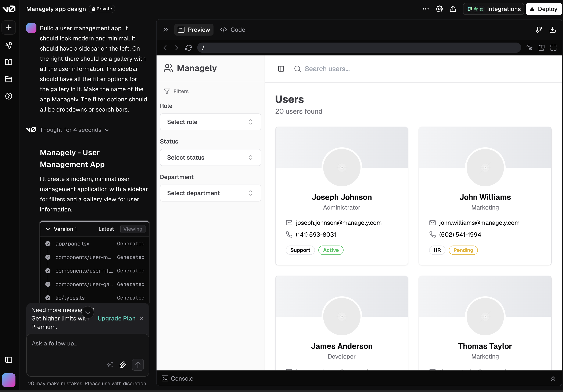Click the send message arrow button
The image size is (563, 392).
pos(138,364)
